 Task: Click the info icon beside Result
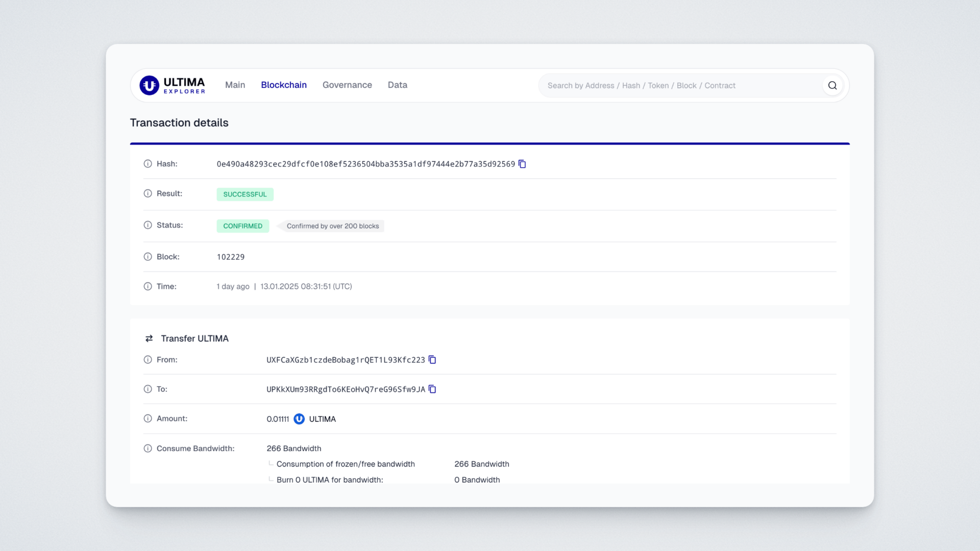point(148,193)
